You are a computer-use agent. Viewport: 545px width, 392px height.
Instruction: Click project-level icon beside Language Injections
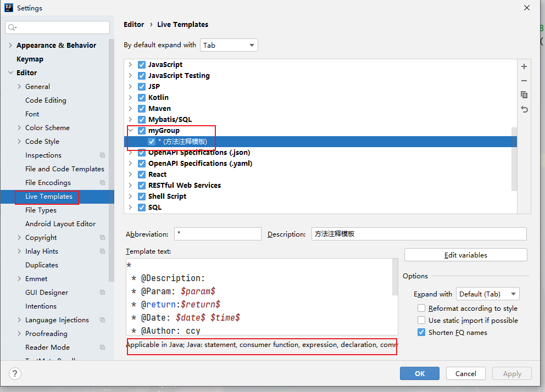coord(103,320)
